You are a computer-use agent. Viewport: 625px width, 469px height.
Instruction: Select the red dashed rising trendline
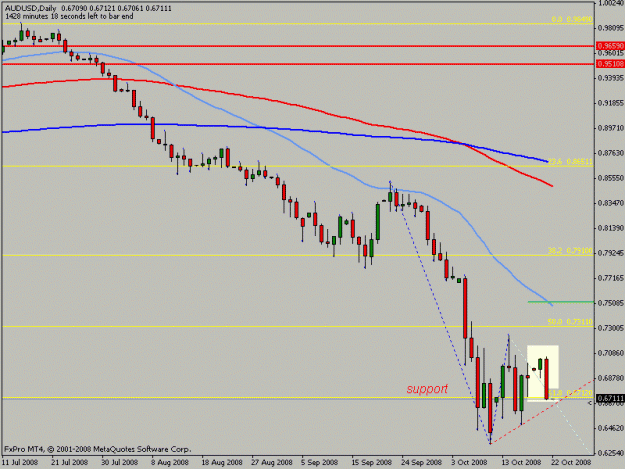542,412
